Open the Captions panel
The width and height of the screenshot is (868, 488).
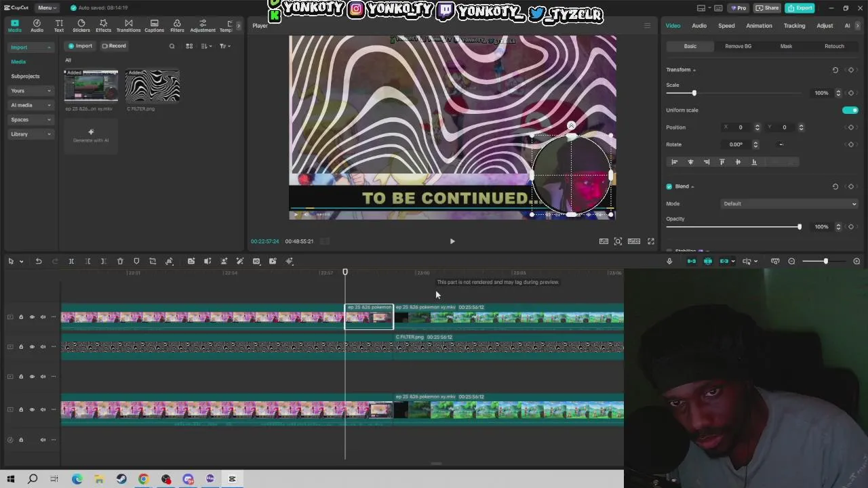click(154, 26)
